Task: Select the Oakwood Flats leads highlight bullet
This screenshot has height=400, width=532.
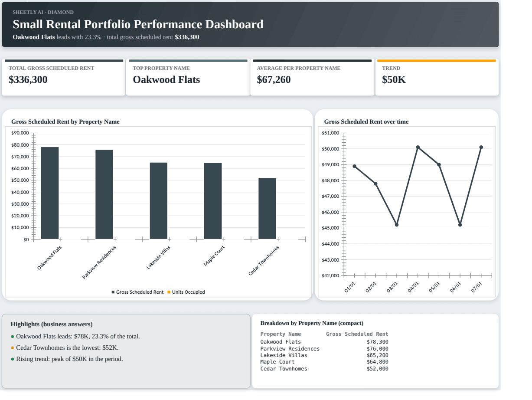Action: point(75,336)
